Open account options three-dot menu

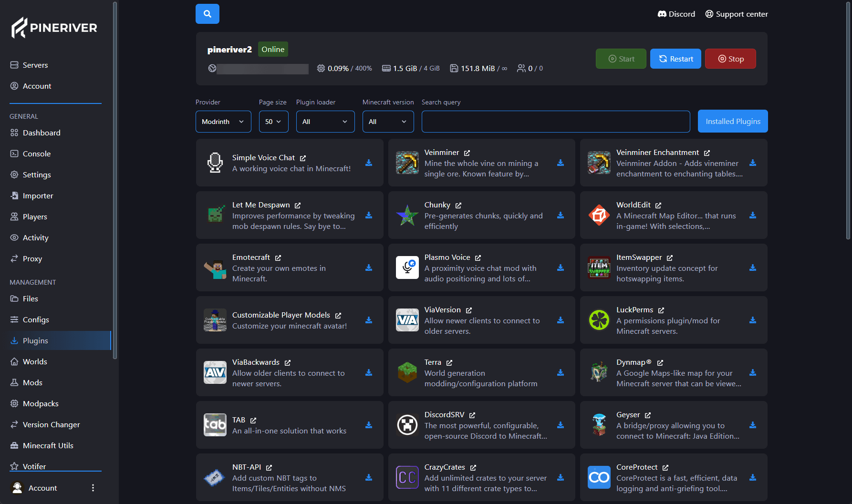pos(93,488)
